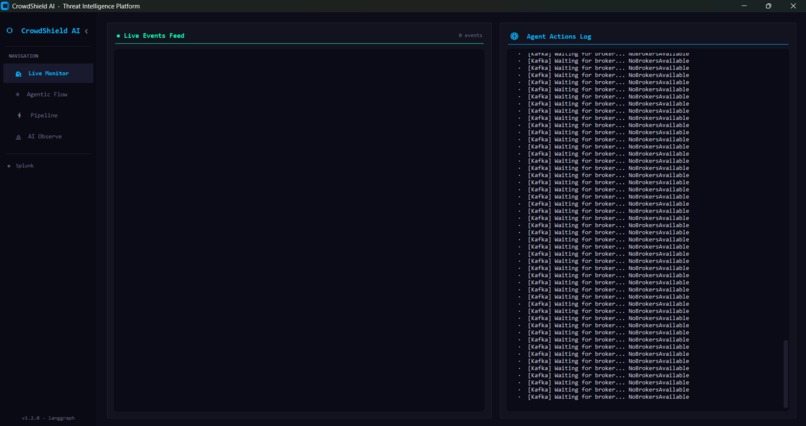Open the Splunk link in sidebar
Screen dimensions: 806x426
(x=25, y=166)
